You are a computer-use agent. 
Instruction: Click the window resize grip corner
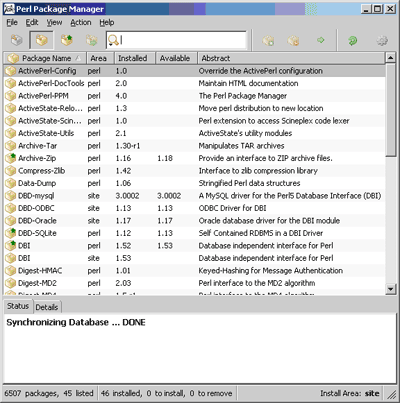pyautogui.click(x=391, y=394)
